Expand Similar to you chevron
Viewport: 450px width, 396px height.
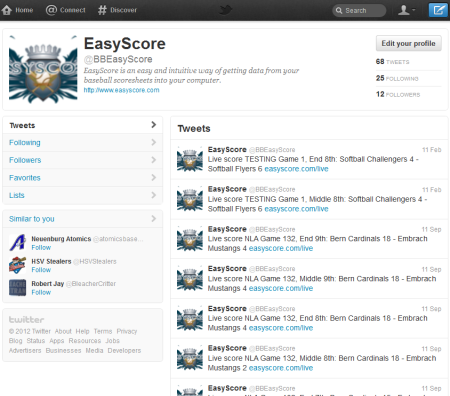coord(154,218)
